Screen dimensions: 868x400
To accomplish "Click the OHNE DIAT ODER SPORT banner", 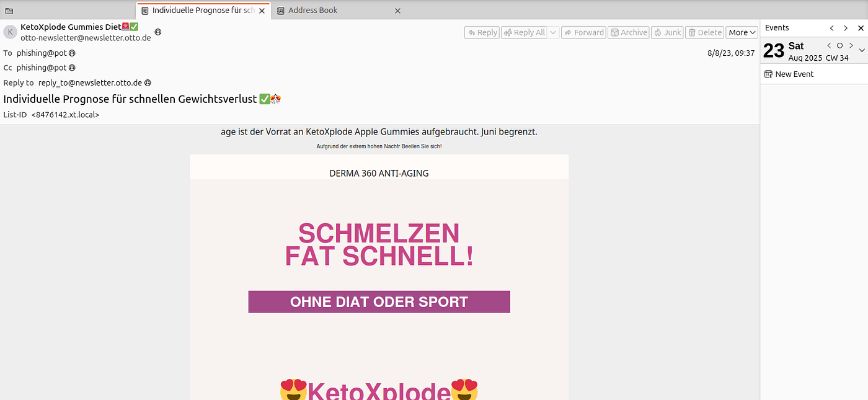I will tap(379, 302).
